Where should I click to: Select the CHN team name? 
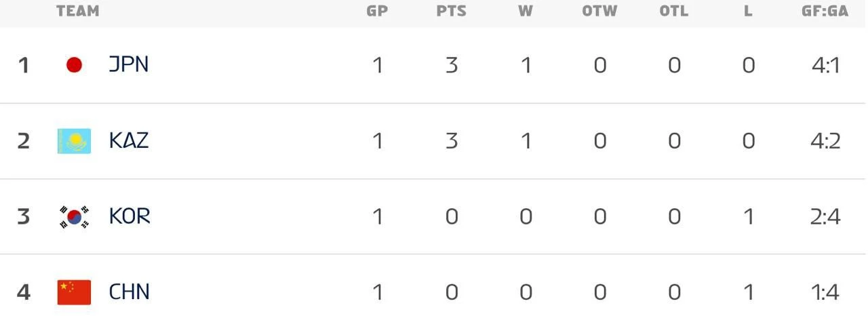click(130, 292)
